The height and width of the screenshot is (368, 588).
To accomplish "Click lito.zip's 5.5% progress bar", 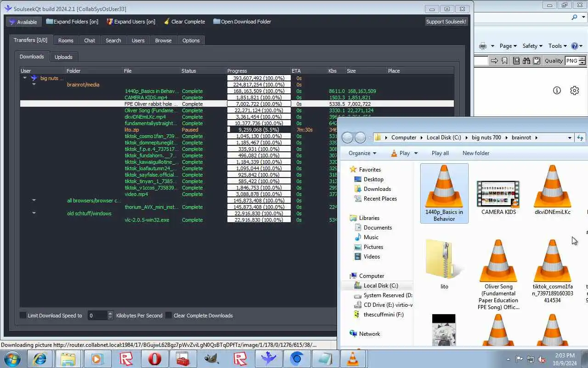I will click(x=259, y=130).
